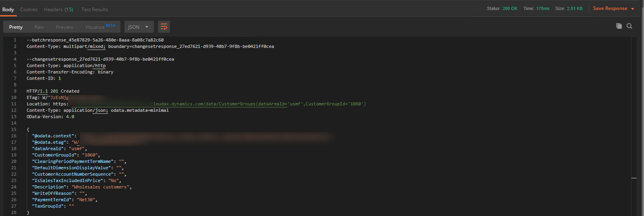Select the Preview view mode

pos(64,27)
